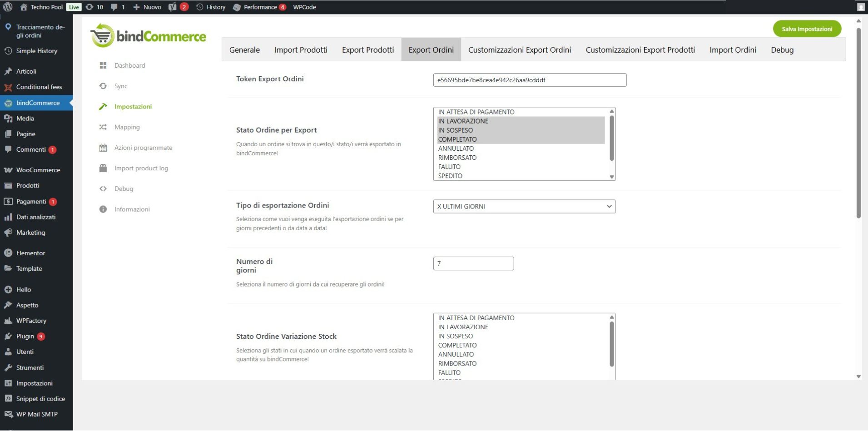Viewport: 868px width, 431px height.
Task: Click the Dashboard grid icon
Action: (x=103, y=65)
